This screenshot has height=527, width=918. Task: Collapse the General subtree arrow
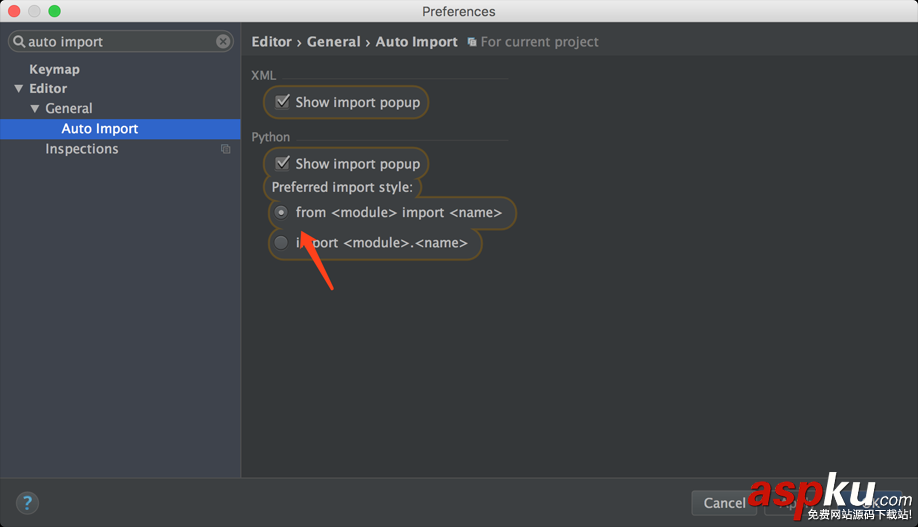pyautogui.click(x=34, y=109)
